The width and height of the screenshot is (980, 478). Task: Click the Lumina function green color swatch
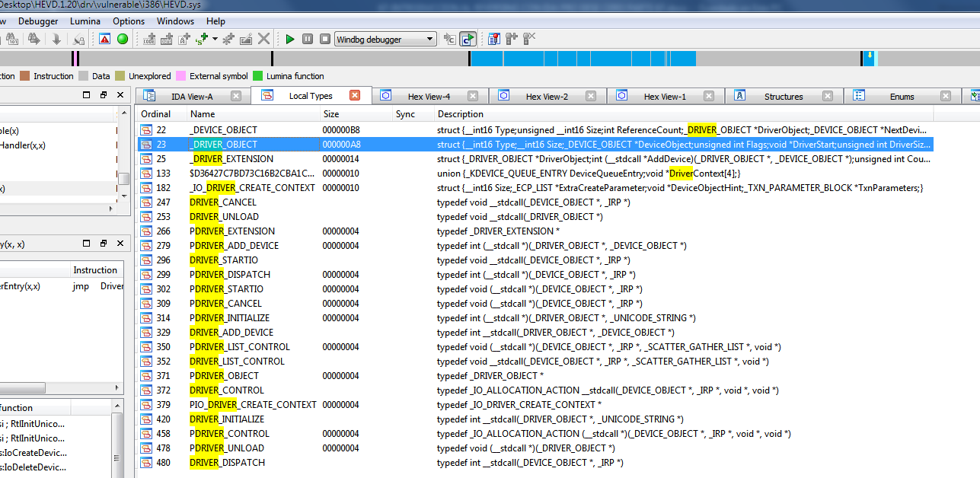[257, 76]
